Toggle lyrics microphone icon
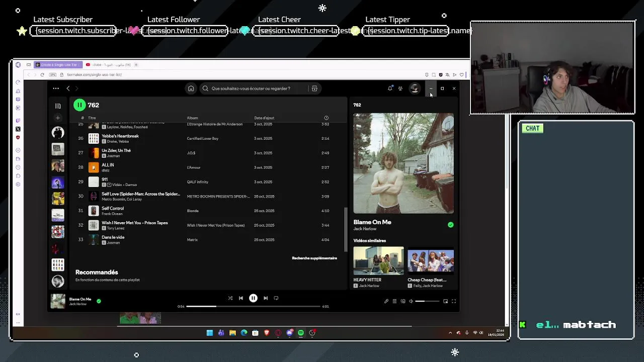644x362 pixels. pos(386,301)
